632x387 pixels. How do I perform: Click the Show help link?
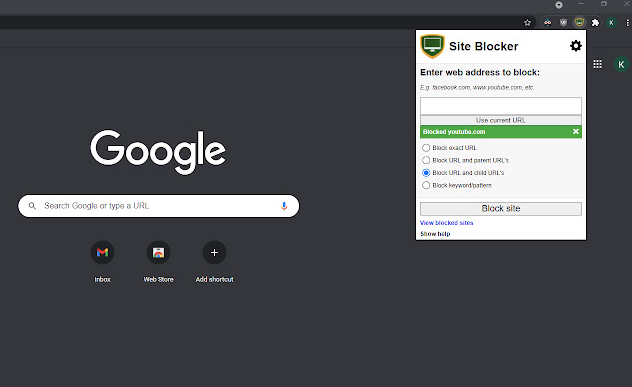(435, 234)
